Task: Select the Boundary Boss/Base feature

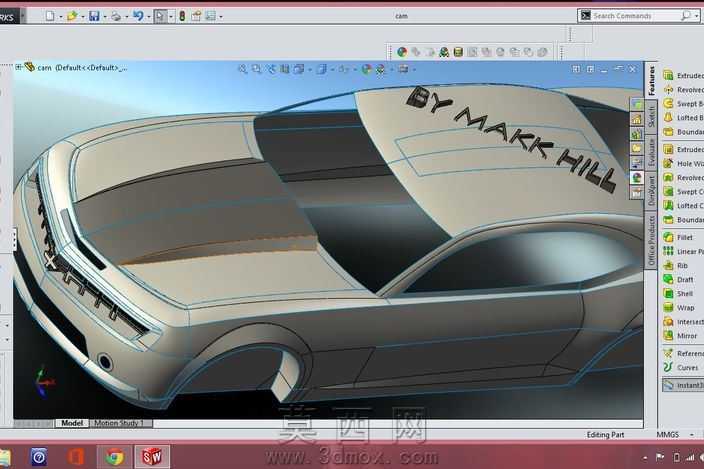Action: coord(683,131)
